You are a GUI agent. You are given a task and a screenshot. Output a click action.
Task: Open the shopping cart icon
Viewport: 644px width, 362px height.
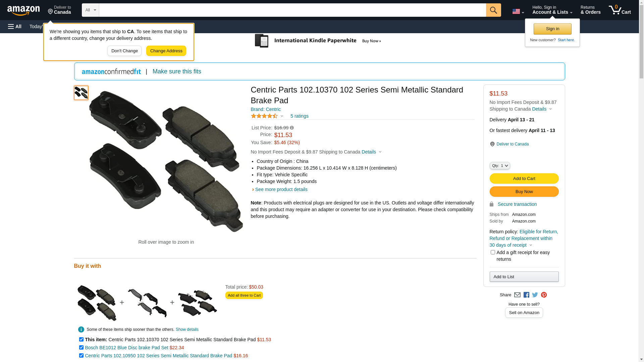(619, 10)
